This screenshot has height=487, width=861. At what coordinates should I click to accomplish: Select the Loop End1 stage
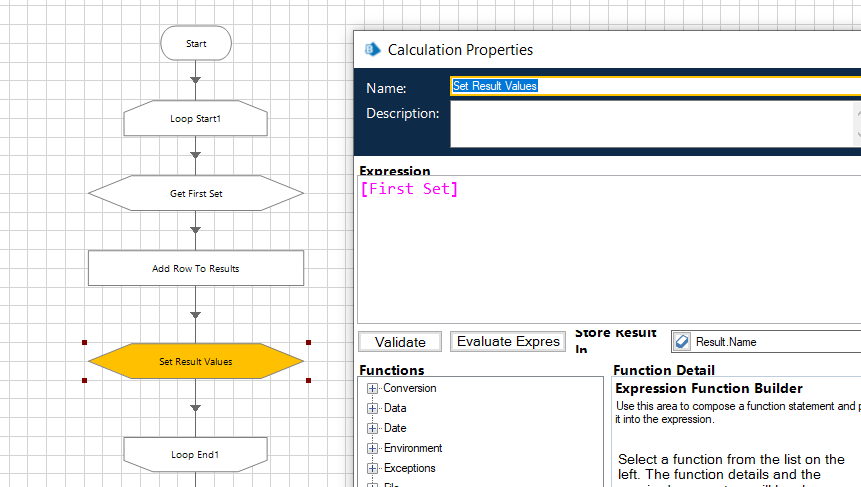point(196,454)
